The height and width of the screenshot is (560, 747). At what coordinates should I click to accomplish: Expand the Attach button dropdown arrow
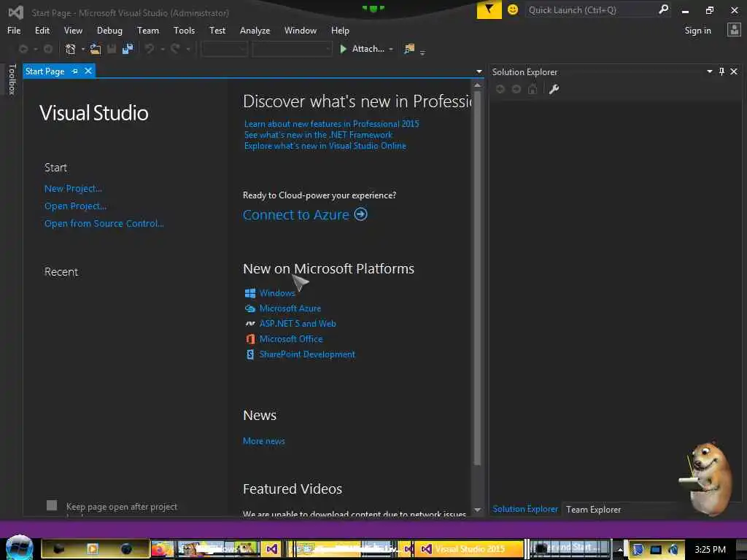pos(391,49)
